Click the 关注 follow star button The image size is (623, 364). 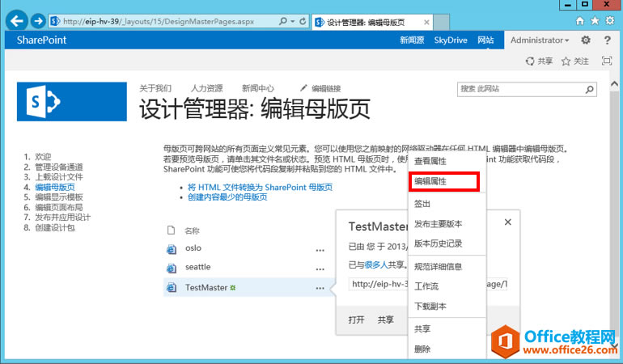pos(575,61)
